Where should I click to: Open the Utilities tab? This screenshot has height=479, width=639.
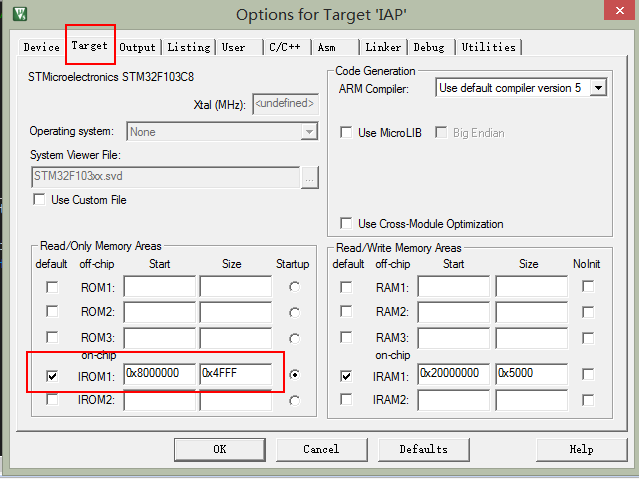489,47
